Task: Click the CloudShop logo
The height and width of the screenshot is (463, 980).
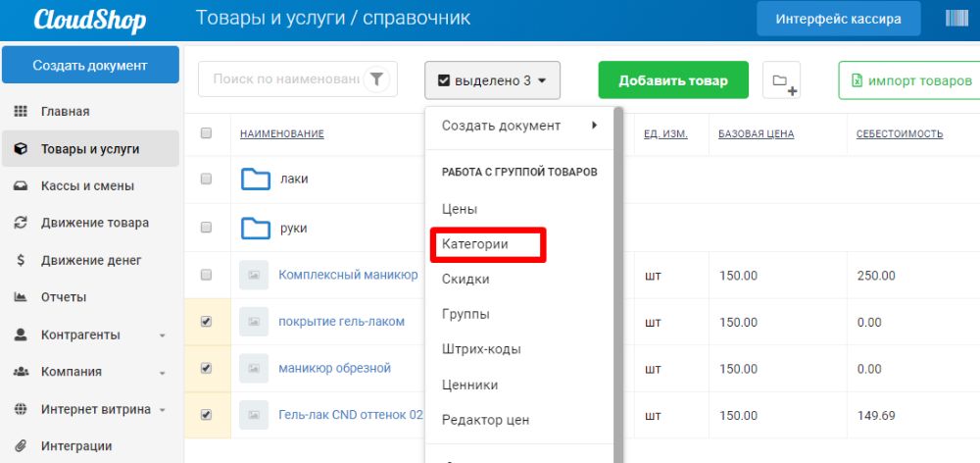Action: [89, 20]
